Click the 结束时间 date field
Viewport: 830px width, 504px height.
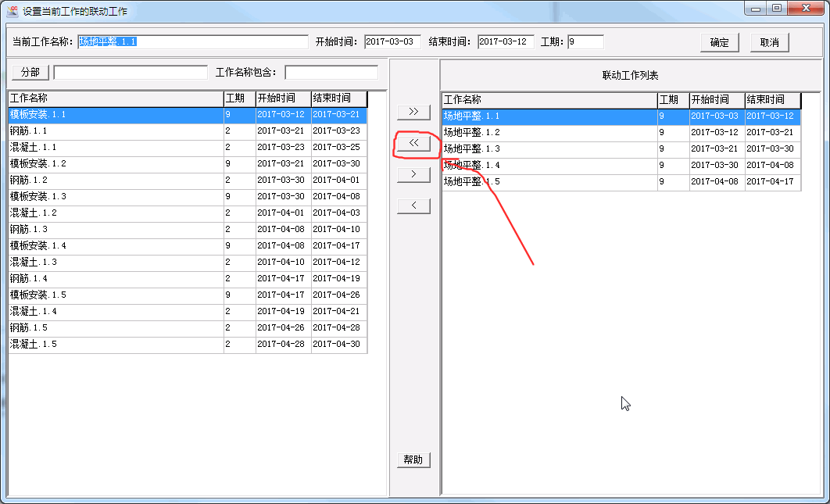(506, 42)
